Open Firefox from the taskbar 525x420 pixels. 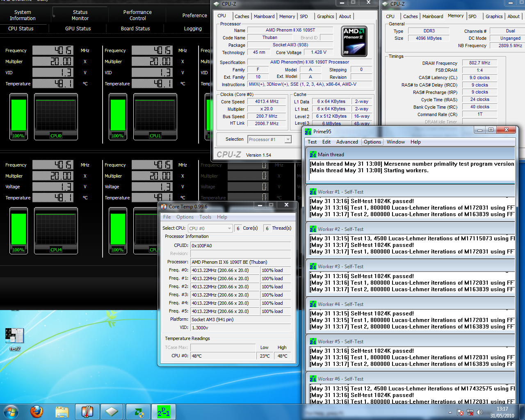coord(37,412)
